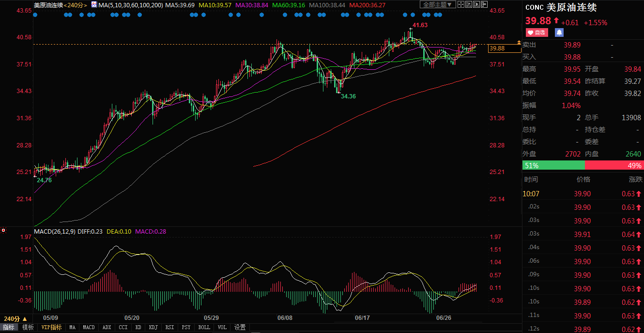
Task: Toggle the VOL indicator at the bottom
Action: [x=222, y=327]
